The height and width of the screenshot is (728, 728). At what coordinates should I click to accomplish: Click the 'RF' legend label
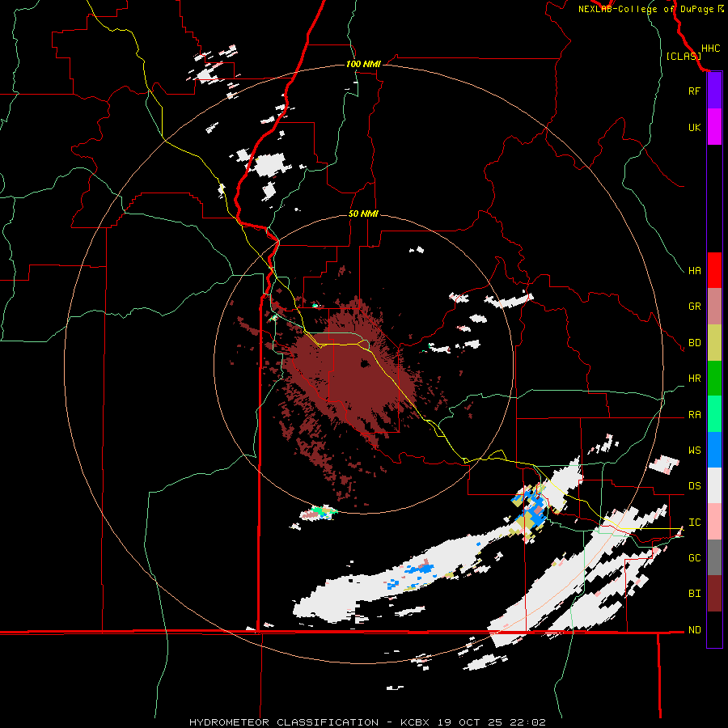point(694,91)
